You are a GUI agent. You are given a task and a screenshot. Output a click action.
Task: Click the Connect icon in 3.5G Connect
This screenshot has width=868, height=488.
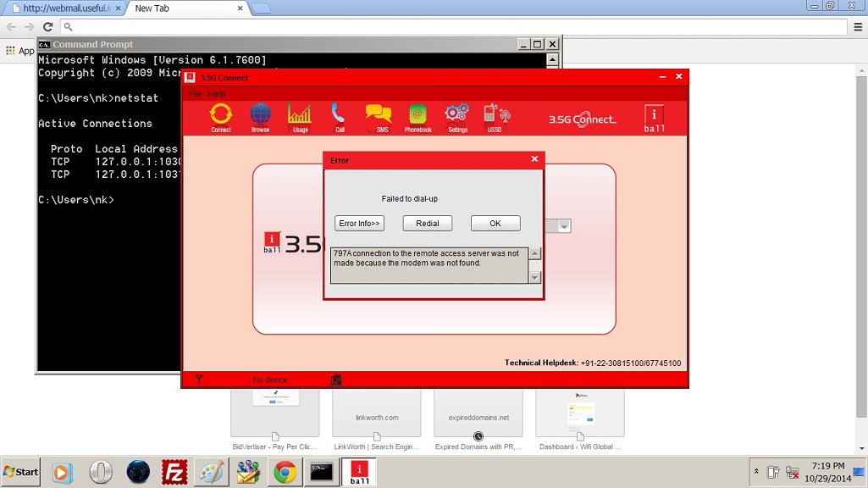click(x=221, y=117)
